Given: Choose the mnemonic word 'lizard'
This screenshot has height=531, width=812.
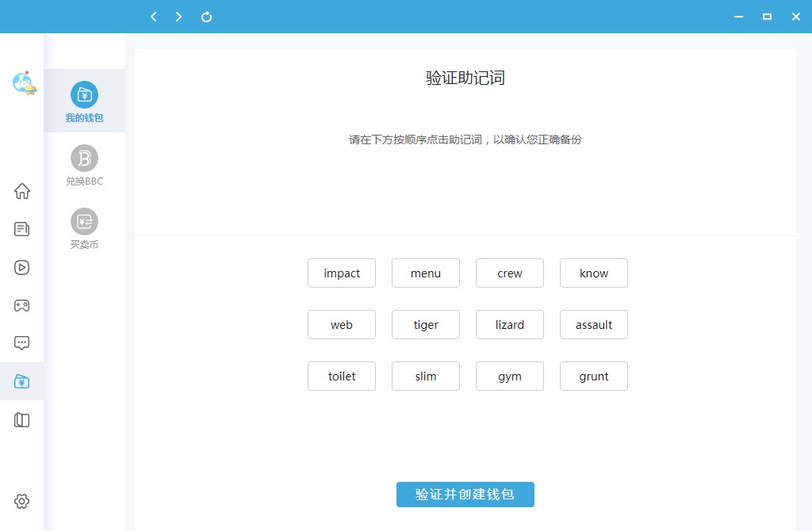Looking at the screenshot, I should (510, 325).
